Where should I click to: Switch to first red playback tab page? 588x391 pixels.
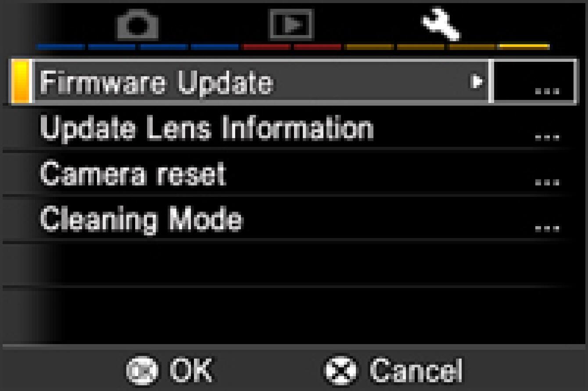(266, 46)
